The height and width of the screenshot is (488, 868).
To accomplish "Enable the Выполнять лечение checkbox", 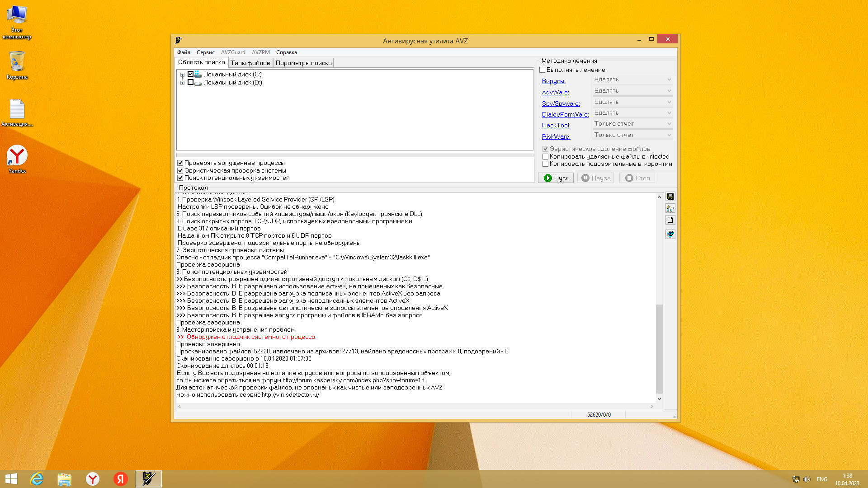I will coord(542,70).
